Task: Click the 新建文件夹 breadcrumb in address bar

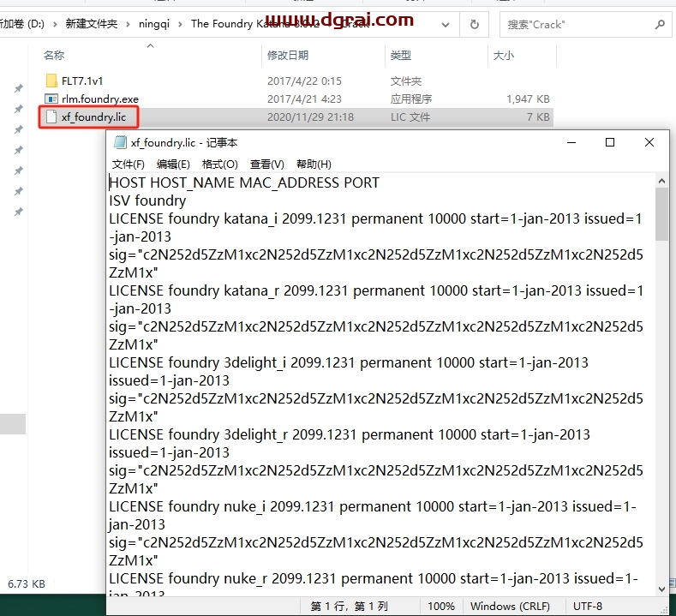Action: pyautogui.click(x=92, y=24)
